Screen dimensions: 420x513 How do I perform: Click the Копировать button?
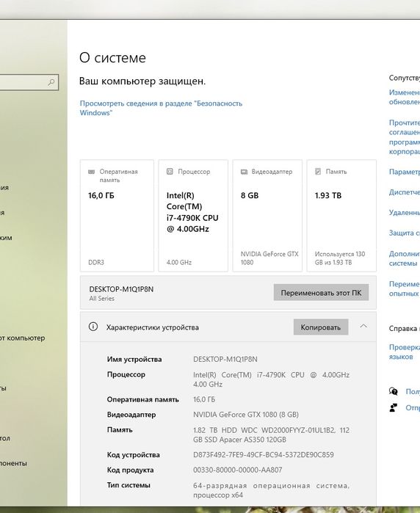pos(321,327)
